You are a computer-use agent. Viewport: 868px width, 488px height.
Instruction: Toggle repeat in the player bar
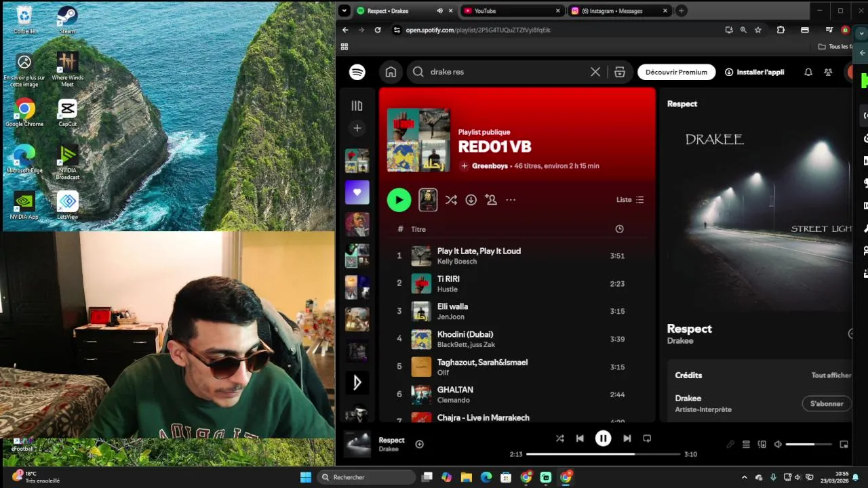pyautogui.click(x=647, y=439)
